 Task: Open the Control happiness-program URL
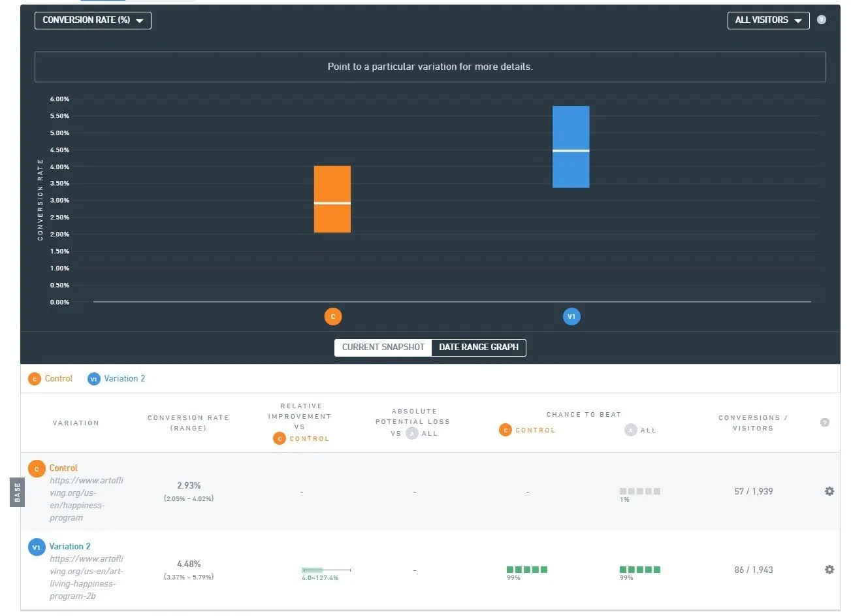pos(86,499)
